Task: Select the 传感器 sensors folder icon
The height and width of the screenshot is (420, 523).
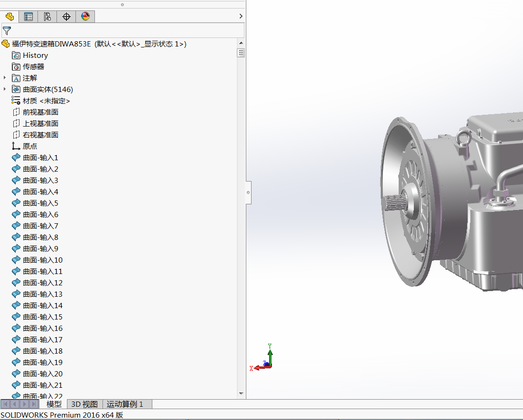Action: pos(16,67)
